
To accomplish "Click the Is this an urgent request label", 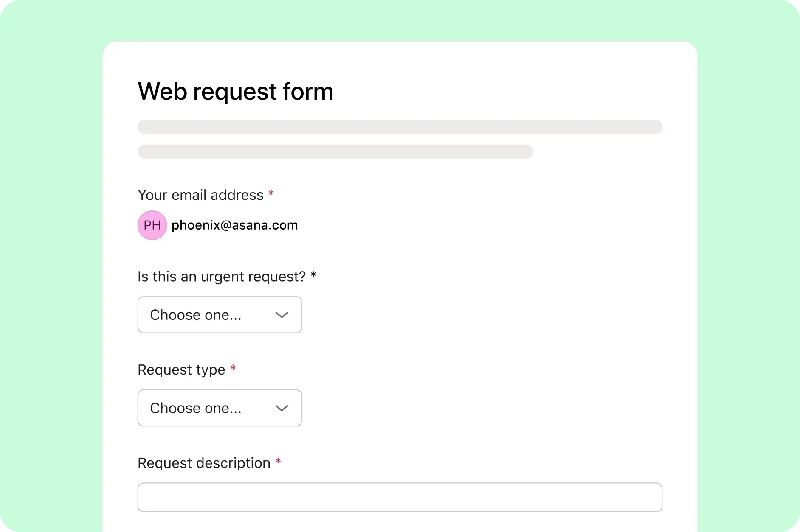I will 221,277.
